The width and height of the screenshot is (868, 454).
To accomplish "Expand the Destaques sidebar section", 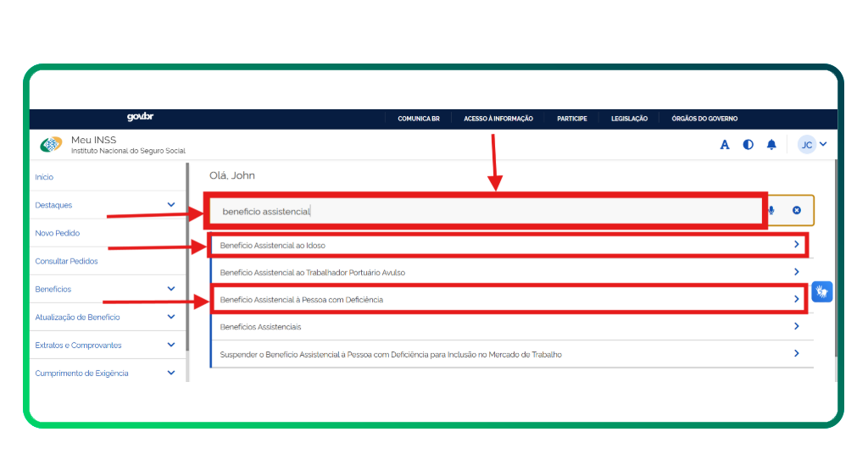I will (171, 205).
